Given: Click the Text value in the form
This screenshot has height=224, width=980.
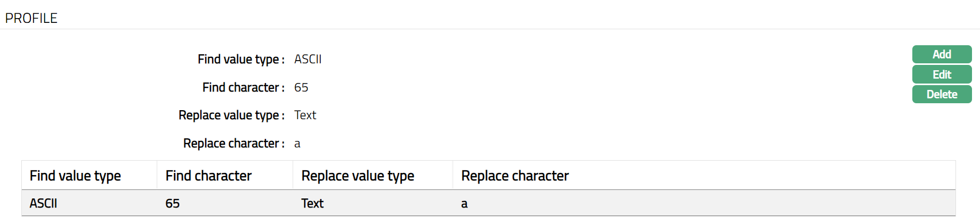Looking at the screenshot, I should tap(305, 115).
